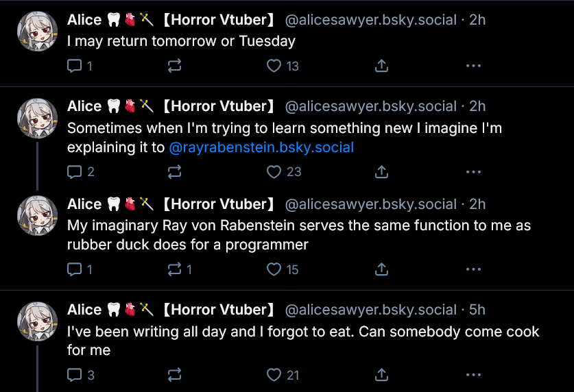
Task: Reply to the rubber duck post
Action: tap(75, 270)
